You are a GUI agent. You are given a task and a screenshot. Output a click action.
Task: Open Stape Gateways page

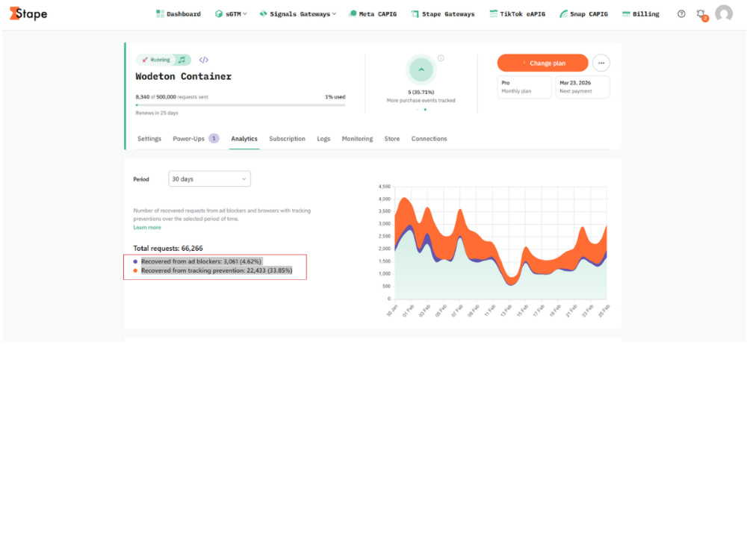pos(443,13)
